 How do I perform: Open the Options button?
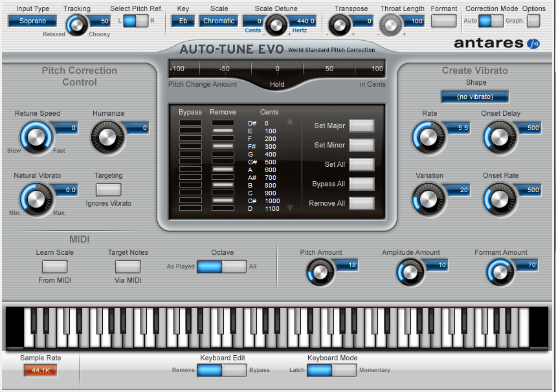click(533, 21)
